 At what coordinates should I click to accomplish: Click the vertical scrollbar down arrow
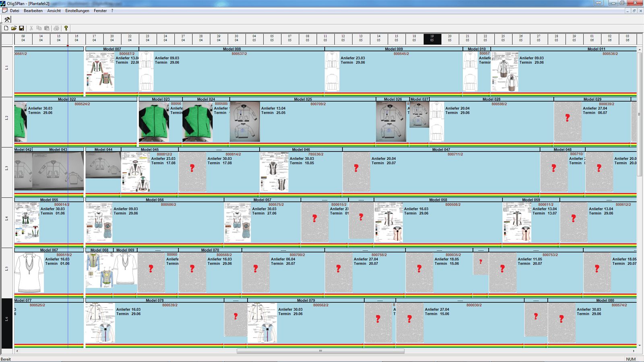click(x=640, y=346)
